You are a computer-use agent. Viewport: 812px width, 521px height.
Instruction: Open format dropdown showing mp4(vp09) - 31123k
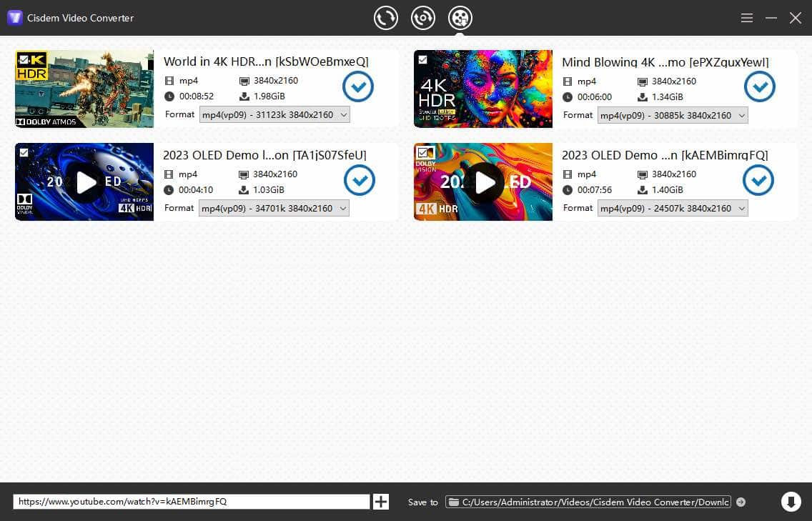point(274,114)
